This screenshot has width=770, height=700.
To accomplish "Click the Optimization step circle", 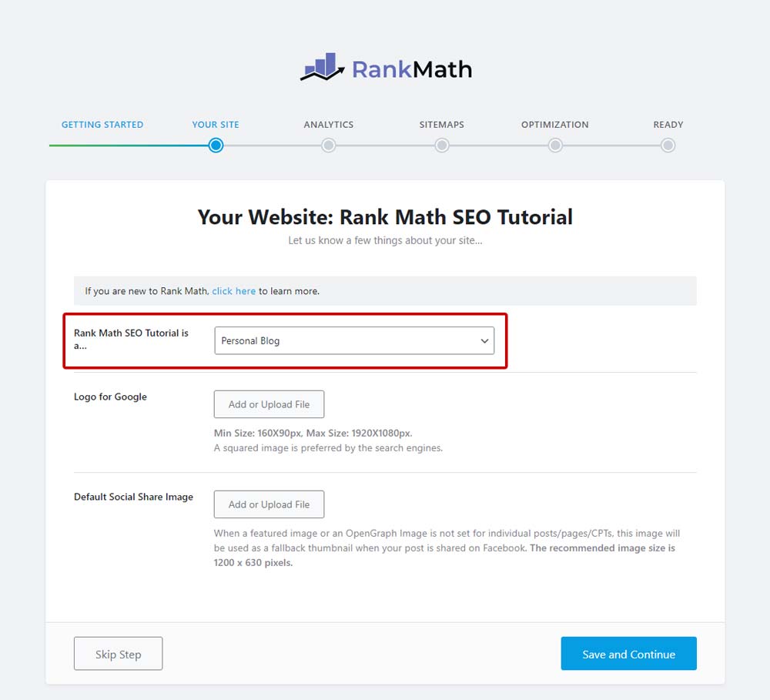I will (555, 145).
